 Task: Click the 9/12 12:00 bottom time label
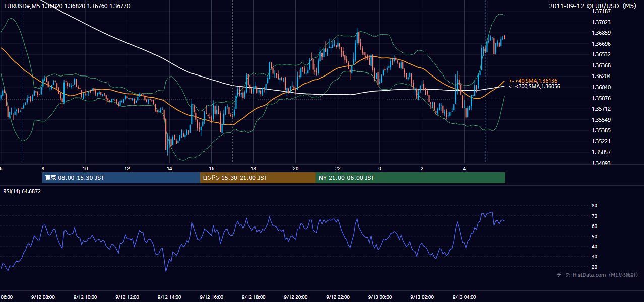(127, 297)
